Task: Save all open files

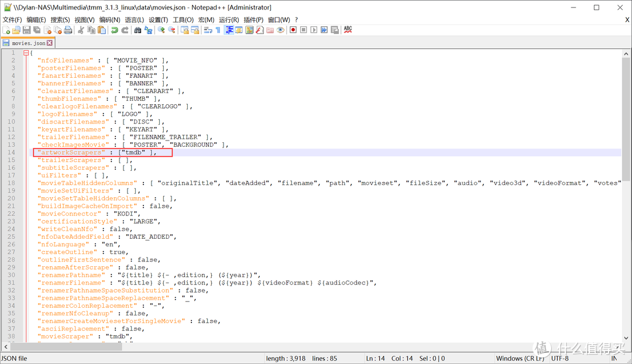Action: coord(37,30)
